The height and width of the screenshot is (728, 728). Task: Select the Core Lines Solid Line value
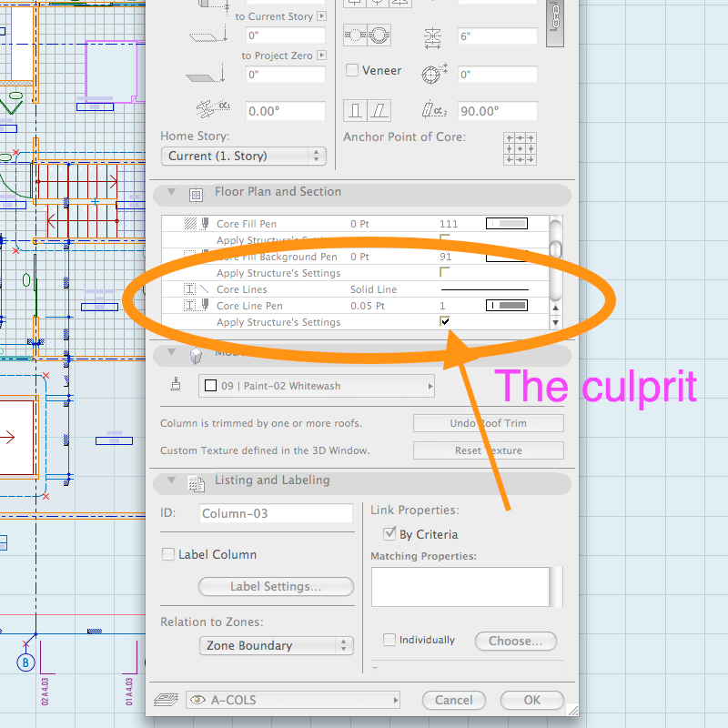pyautogui.click(x=373, y=289)
